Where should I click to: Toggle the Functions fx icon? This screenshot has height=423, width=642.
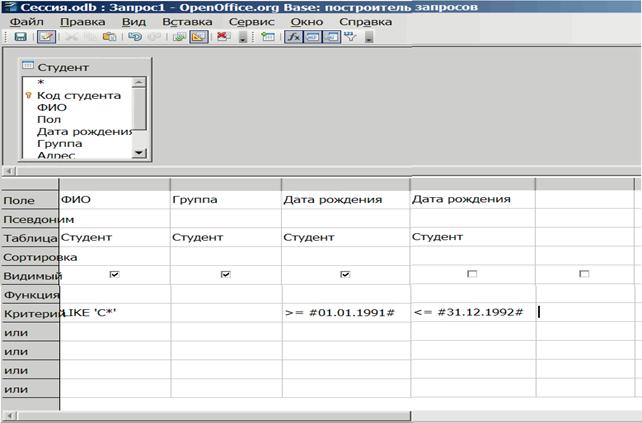click(293, 37)
